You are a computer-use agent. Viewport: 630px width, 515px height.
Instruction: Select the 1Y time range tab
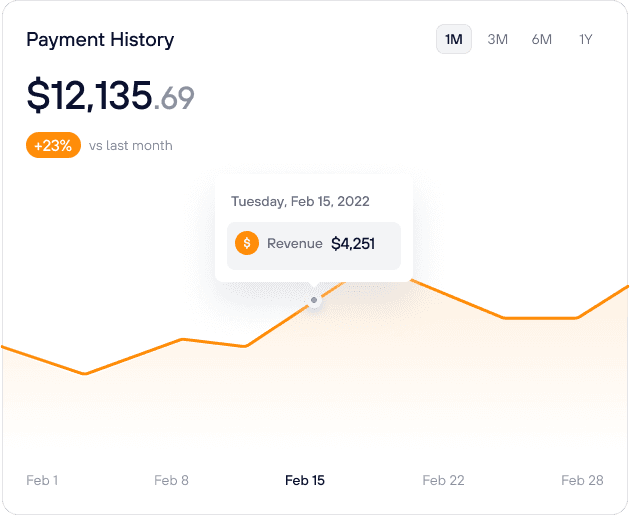pos(586,39)
